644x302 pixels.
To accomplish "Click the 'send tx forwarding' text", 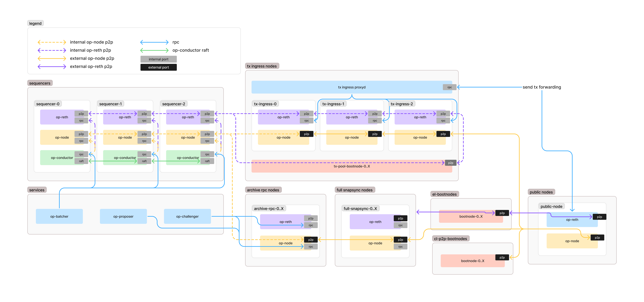I will 542,87.
